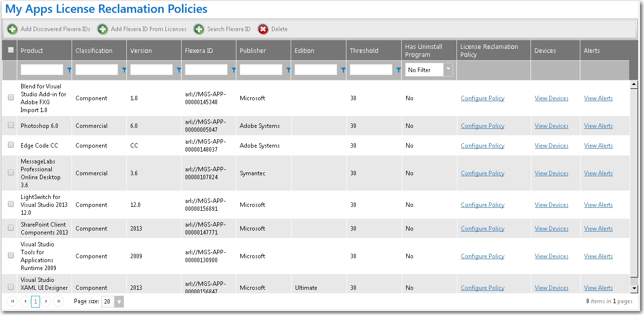
Task: Click the red Delete icon
Action: pos(264,29)
